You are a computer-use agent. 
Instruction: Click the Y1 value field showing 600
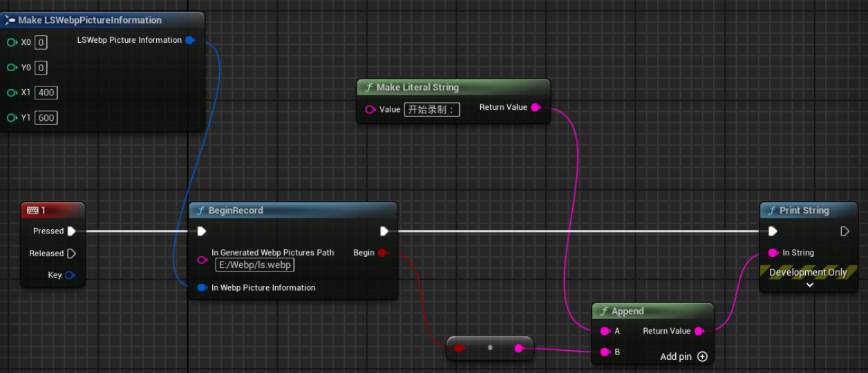click(46, 118)
